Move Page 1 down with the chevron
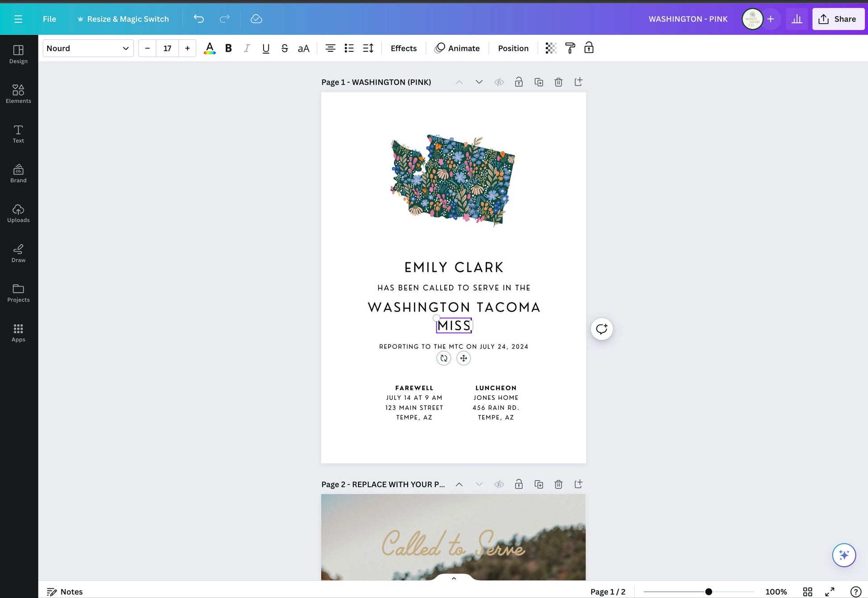Viewport: 868px width, 598px height. coord(479,82)
